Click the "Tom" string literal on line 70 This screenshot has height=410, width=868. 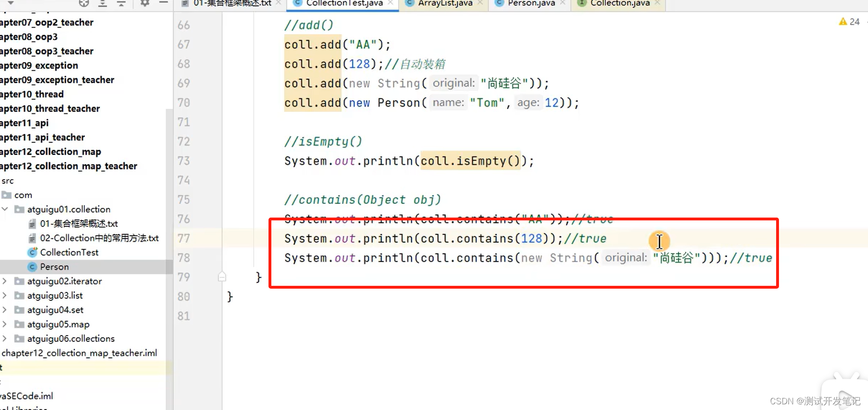coord(487,103)
